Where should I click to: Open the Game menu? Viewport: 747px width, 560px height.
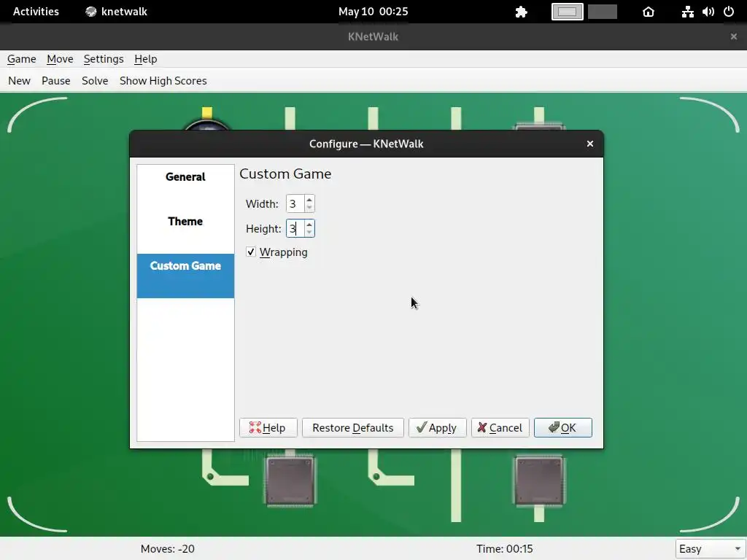(21, 59)
